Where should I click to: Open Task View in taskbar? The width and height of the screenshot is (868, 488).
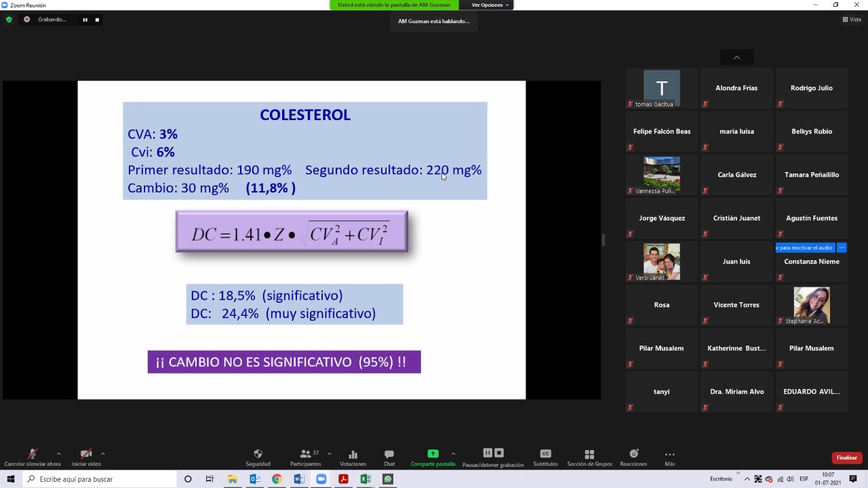coord(210,479)
